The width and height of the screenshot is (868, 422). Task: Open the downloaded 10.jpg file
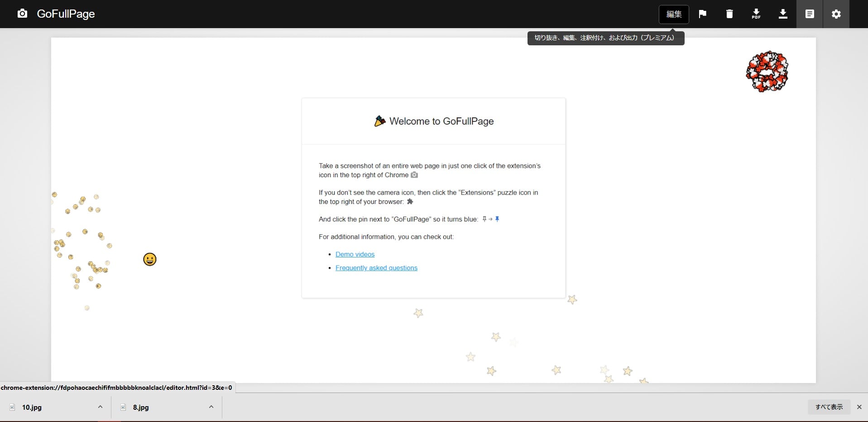coord(32,407)
